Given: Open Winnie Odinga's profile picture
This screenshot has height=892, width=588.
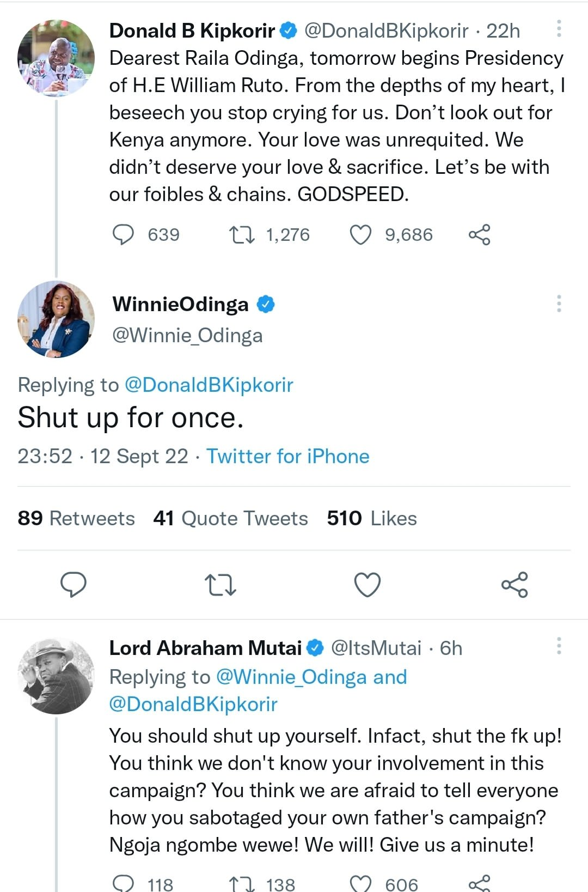Looking at the screenshot, I should click(x=56, y=319).
